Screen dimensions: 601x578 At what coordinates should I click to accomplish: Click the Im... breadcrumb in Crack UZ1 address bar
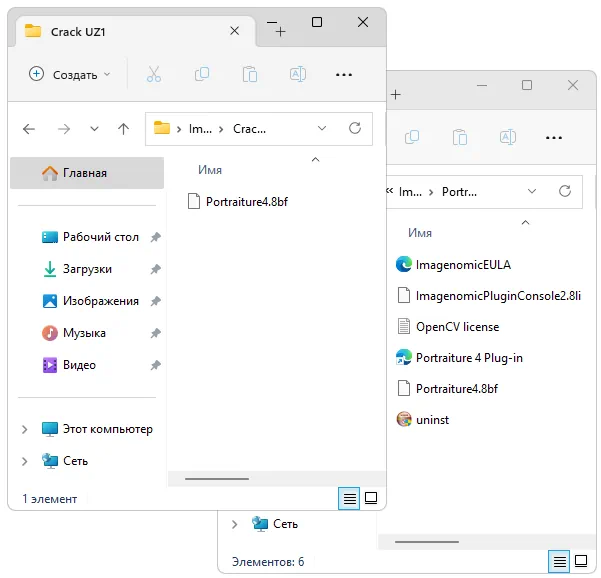click(x=200, y=129)
